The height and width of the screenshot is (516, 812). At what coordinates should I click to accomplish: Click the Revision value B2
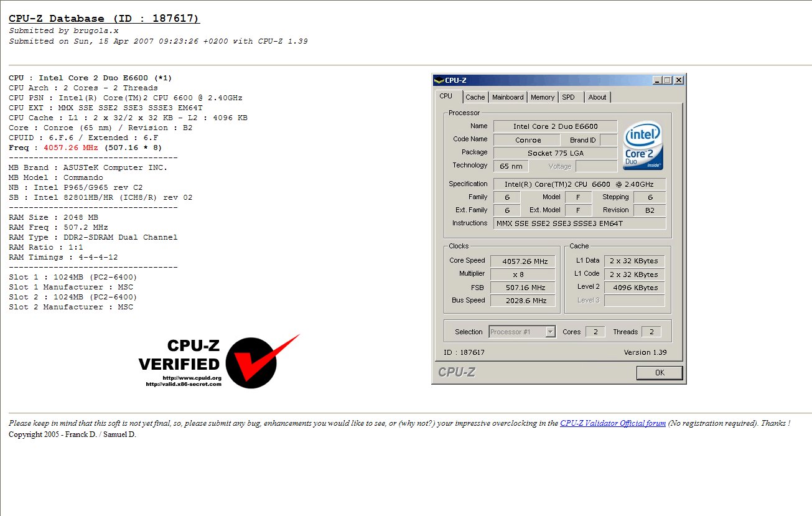point(650,210)
